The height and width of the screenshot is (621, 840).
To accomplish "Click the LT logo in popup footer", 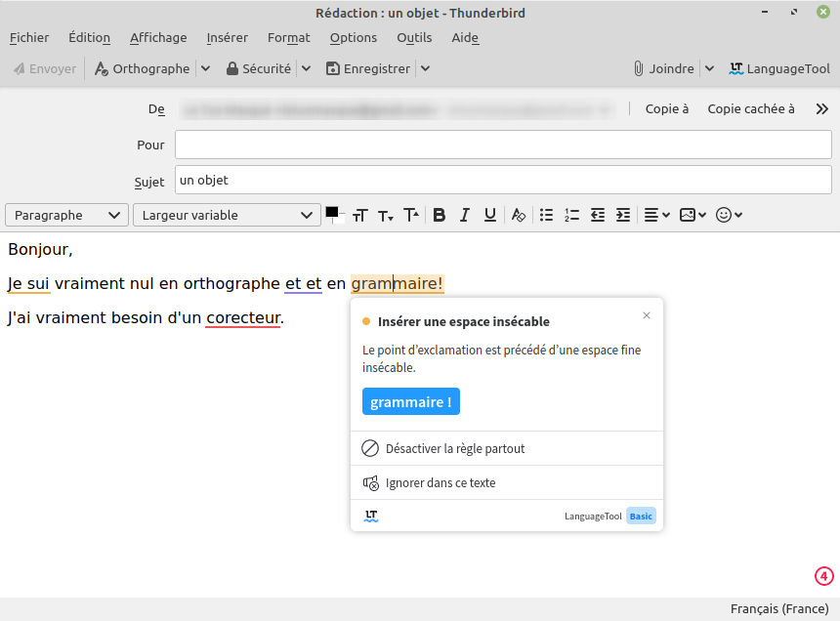I will point(371,517).
